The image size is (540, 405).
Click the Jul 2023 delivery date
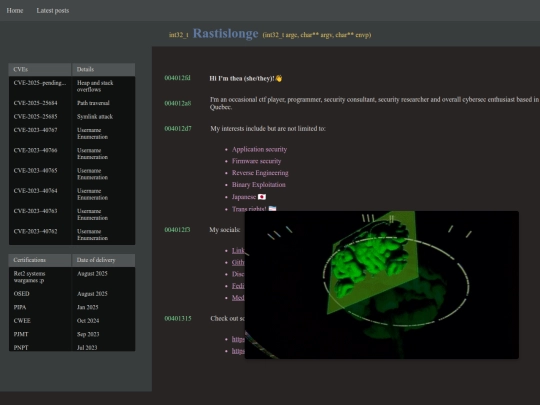[x=87, y=347]
